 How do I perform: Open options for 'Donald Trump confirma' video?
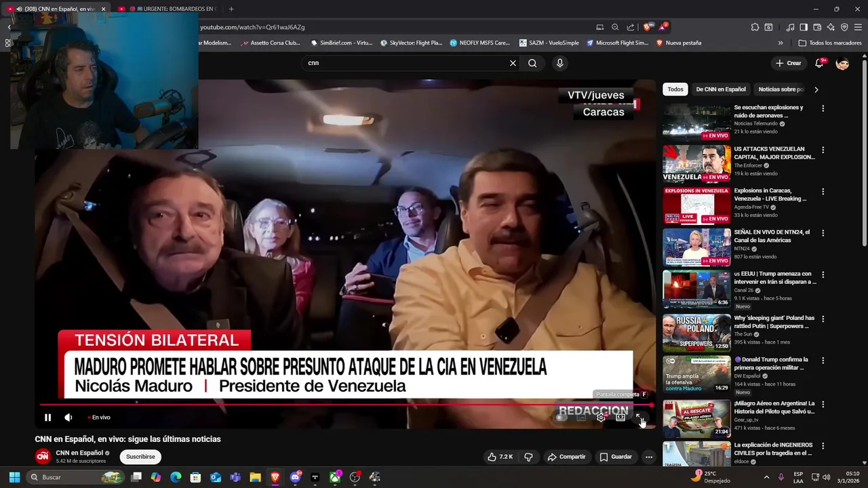(823, 361)
